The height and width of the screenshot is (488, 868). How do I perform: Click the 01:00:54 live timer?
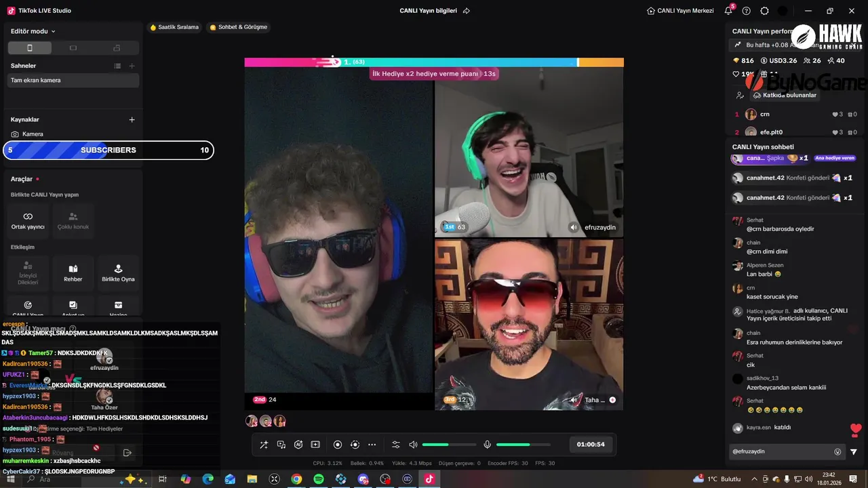click(x=591, y=445)
